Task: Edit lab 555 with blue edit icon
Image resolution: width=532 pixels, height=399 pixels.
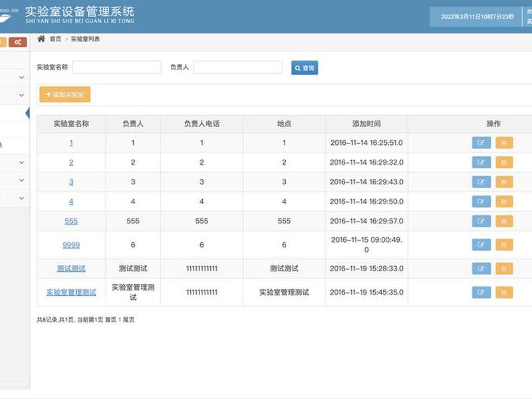Action: click(481, 221)
